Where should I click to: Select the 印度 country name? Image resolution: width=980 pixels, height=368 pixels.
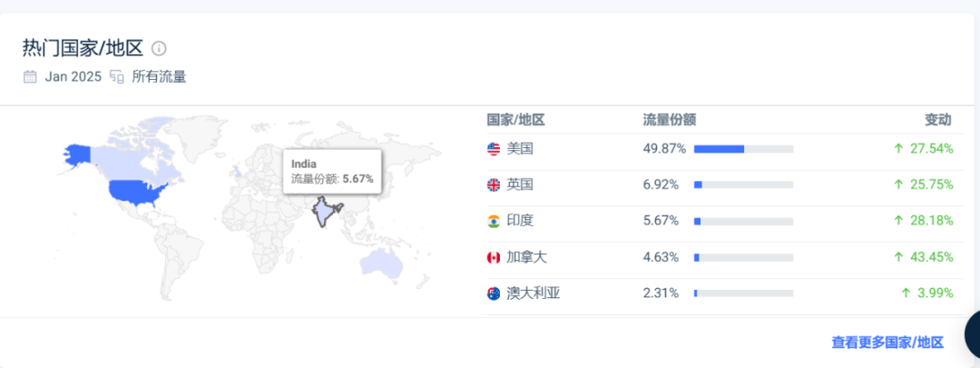(x=520, y=221)
